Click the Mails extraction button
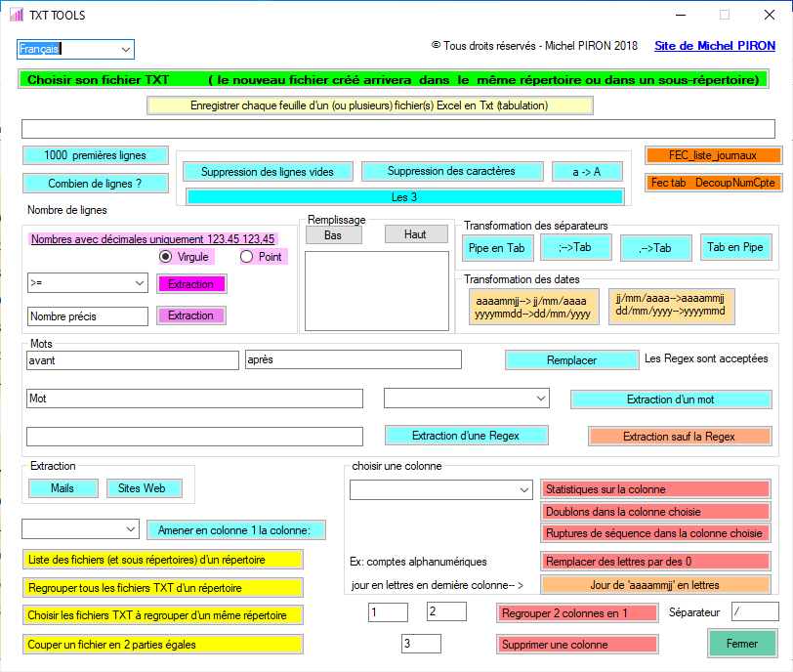The width and height of the screenshot is (793, 672). [x=63, y=488]
